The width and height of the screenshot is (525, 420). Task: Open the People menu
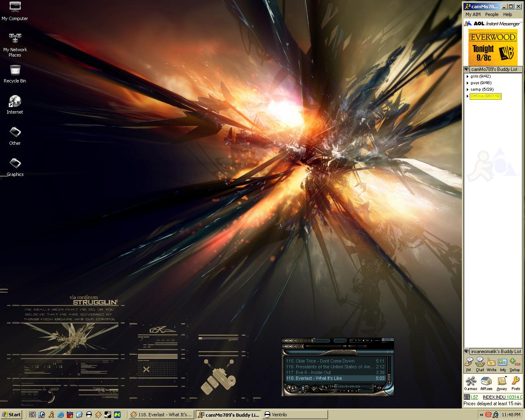492,14
